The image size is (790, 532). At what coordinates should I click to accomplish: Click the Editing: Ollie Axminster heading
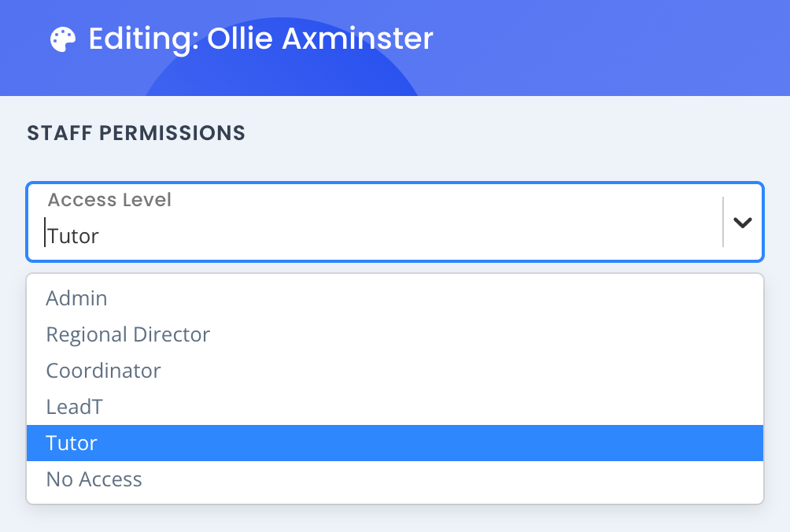(260, 39)
